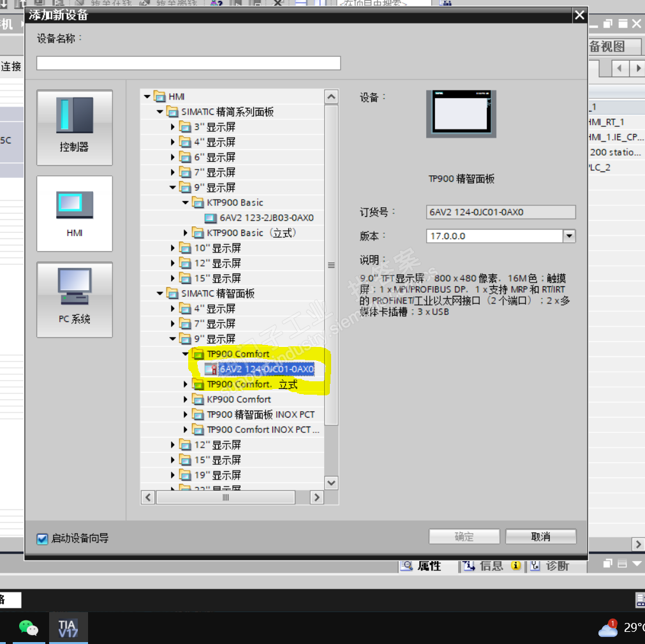
Task: Click the 7" 显示屏 folder icon under 精简系列面板
Action: [x=186, y=172]
